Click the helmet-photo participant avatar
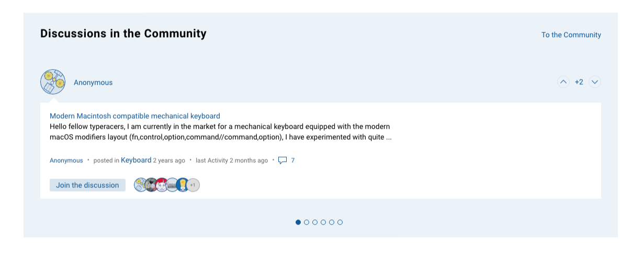 151,185
